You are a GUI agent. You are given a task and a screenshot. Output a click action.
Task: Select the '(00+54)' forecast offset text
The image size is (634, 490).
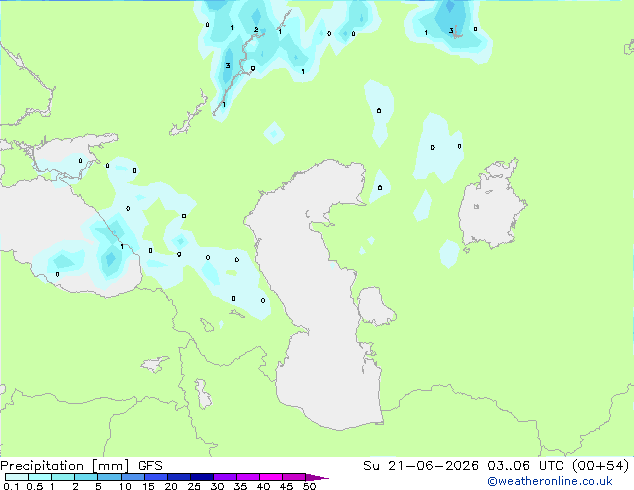[x=600, y=466]
